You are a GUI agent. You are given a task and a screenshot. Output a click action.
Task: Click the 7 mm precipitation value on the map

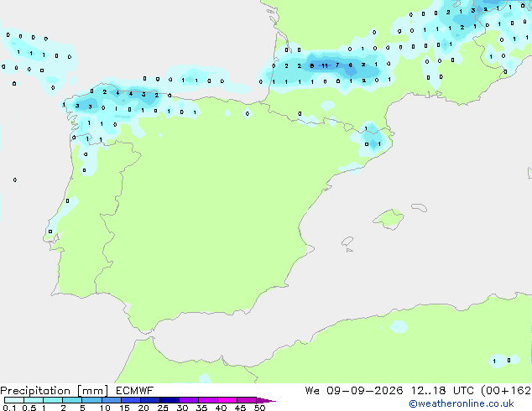(x=337, y=65)
